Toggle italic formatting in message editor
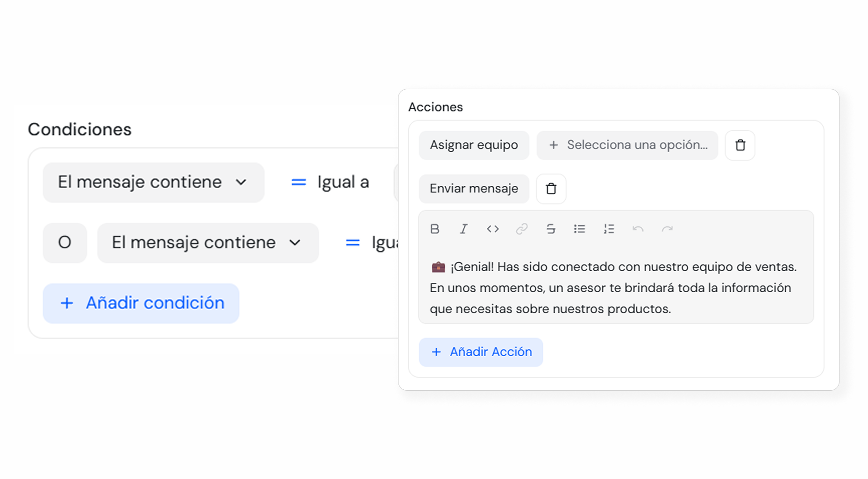 click(463, 229)
